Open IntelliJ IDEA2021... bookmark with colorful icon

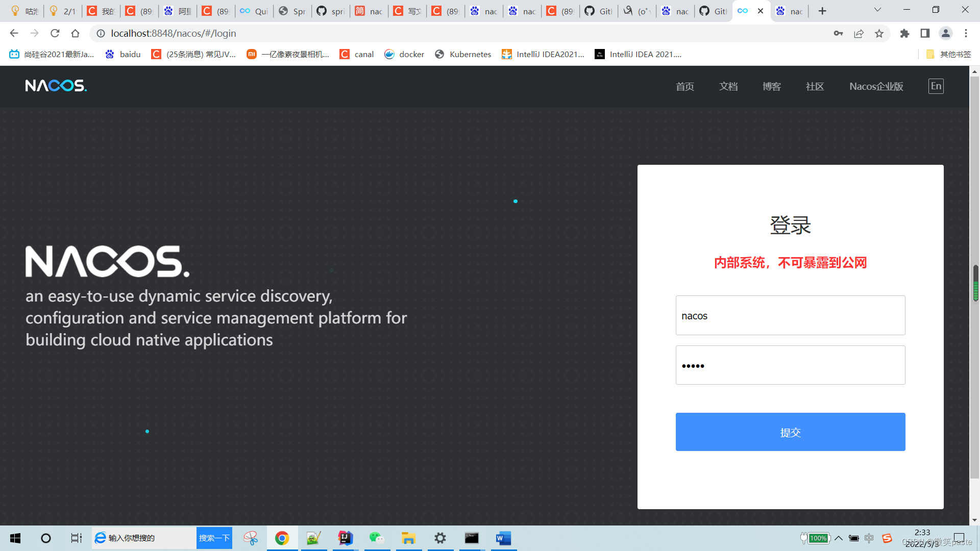point(543,54)
